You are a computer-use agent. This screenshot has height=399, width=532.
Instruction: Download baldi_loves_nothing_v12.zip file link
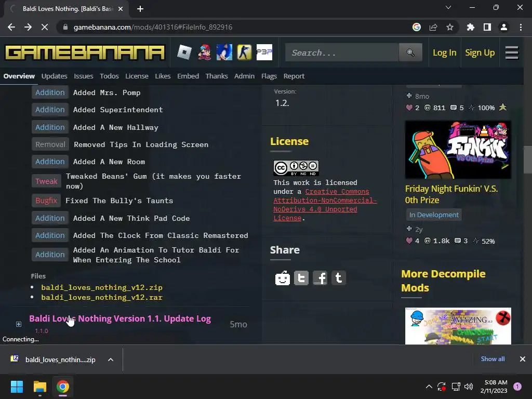(102, 287)
